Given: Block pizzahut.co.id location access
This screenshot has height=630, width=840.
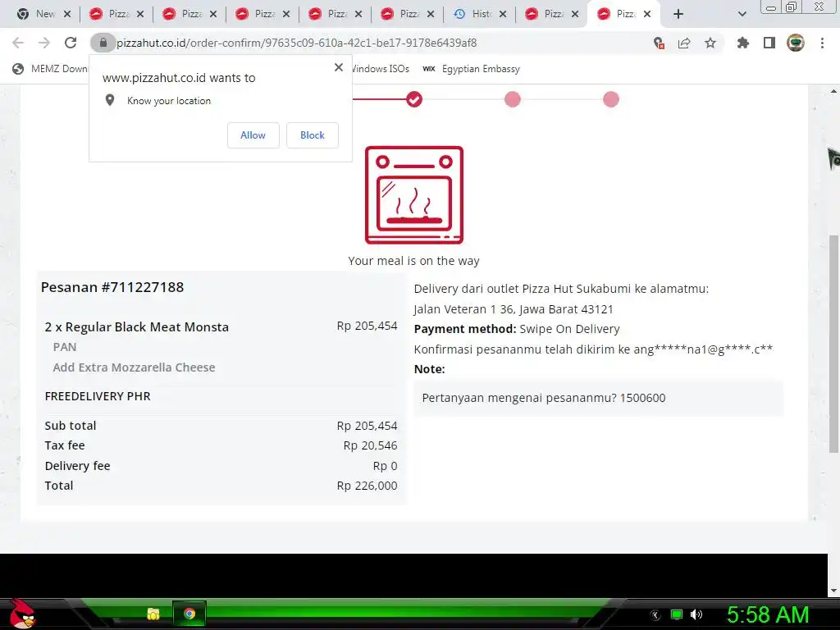Looking at the screenshot, I should (313, 135).
